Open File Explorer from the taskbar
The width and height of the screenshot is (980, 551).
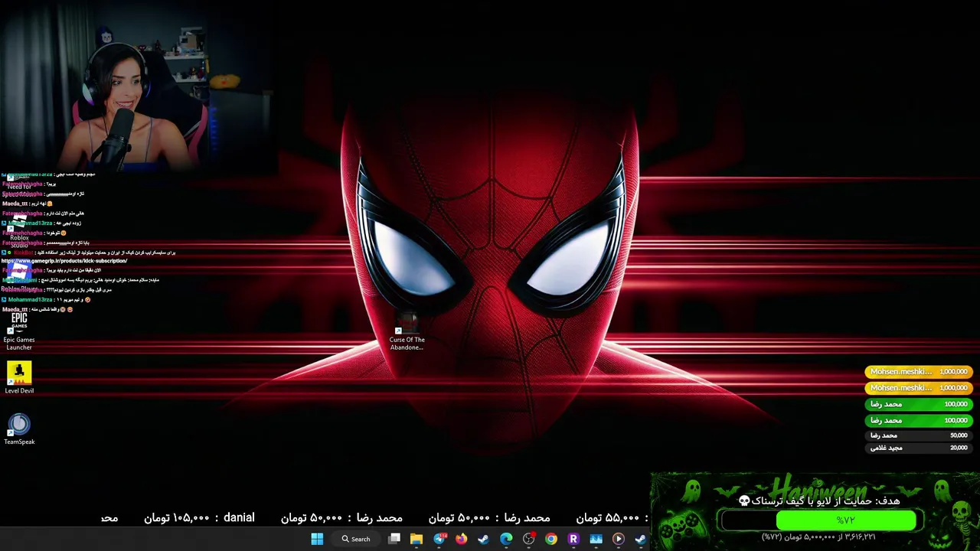[x=416, y=539]
